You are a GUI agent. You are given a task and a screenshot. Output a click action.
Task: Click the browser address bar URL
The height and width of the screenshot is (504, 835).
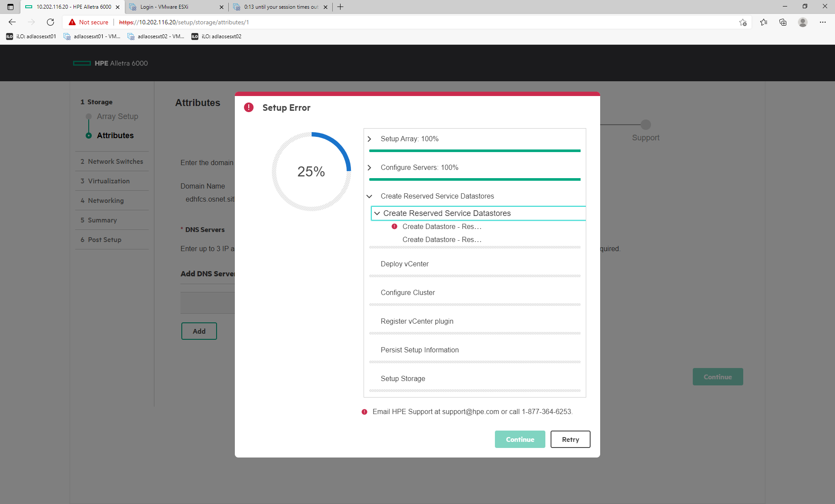[184, 22]
